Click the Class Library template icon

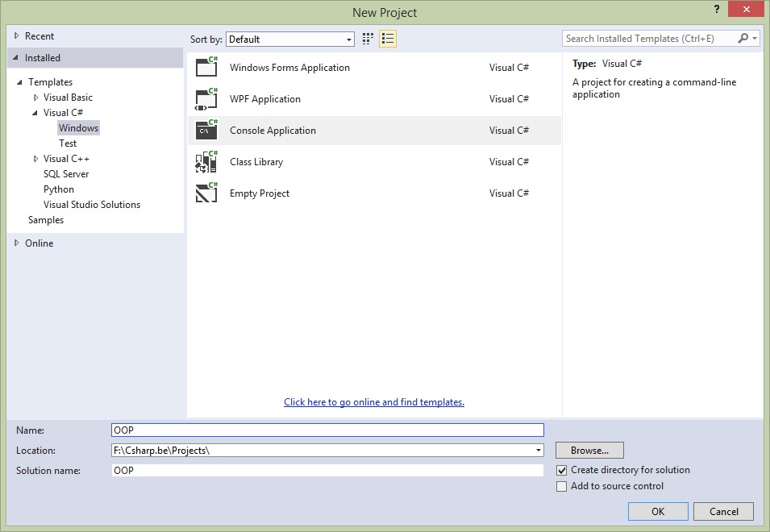[x=206, y=161]
